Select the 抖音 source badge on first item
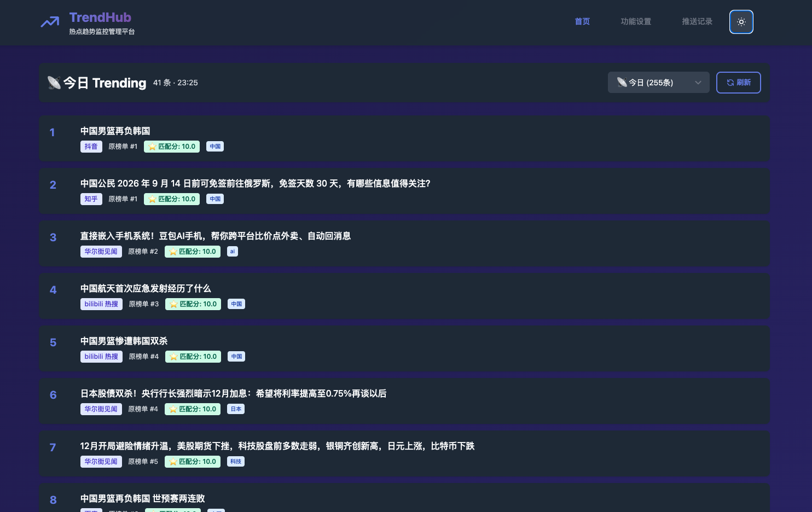 (91, 146)
